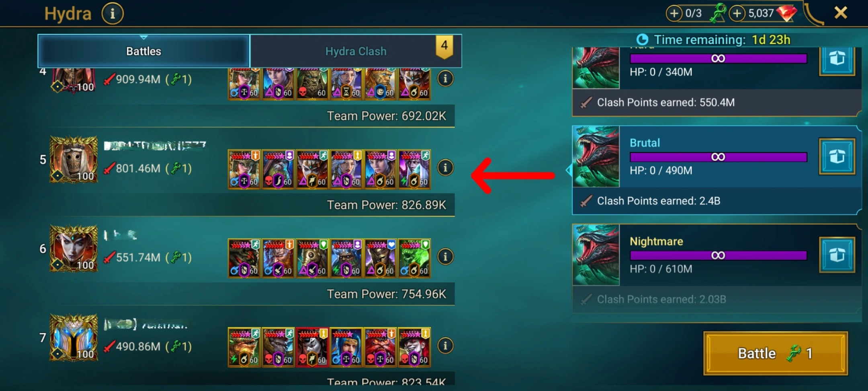Select the Nightmare difficulty panel
868x391 pixels.
tap(717, 268)
